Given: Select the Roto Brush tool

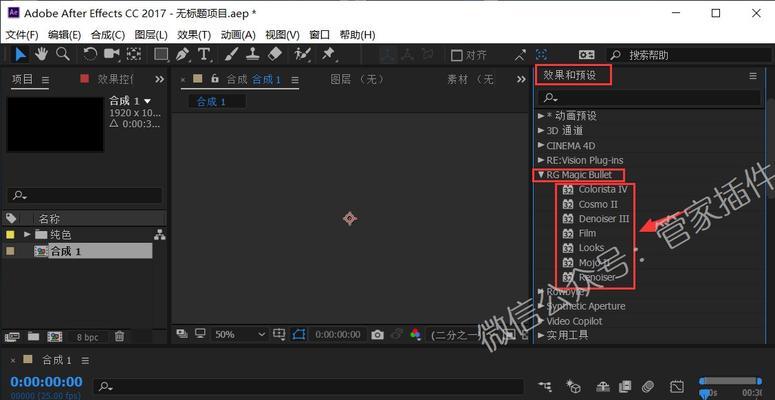Looking at the screenshot, I should (x=302, y=54).
